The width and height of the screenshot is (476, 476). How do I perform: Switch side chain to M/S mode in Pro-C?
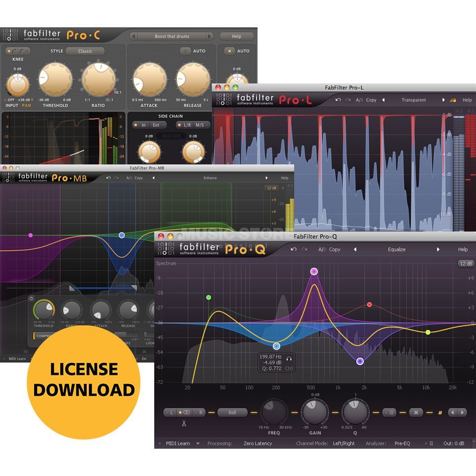[199, 125]
